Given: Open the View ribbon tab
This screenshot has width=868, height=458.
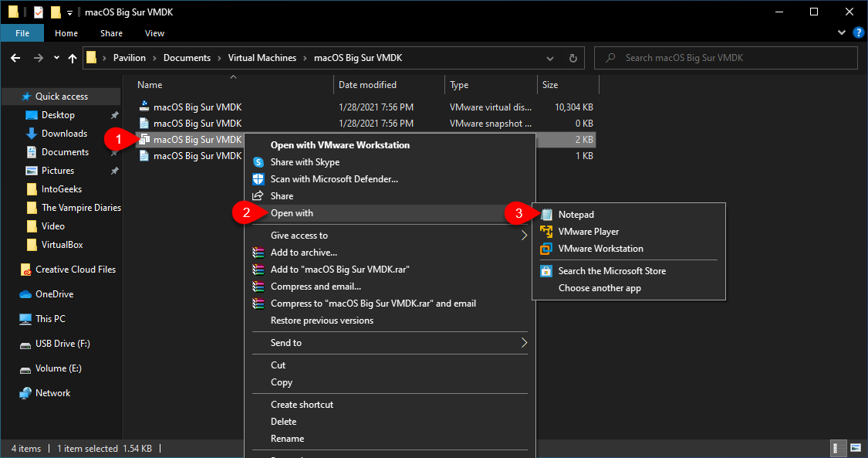Looking at the screenshot, I should point(154,33).
